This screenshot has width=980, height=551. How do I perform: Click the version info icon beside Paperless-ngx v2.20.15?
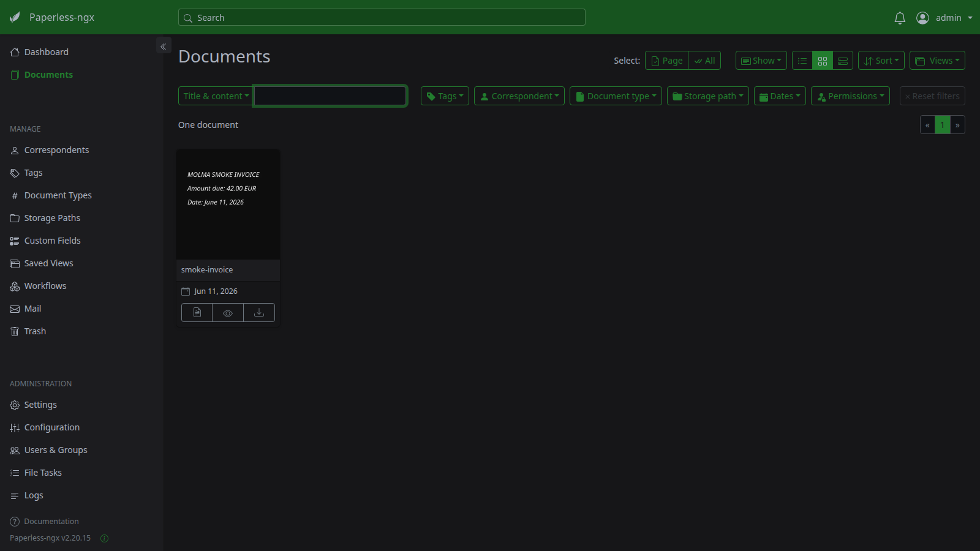(x=104, y=538)
